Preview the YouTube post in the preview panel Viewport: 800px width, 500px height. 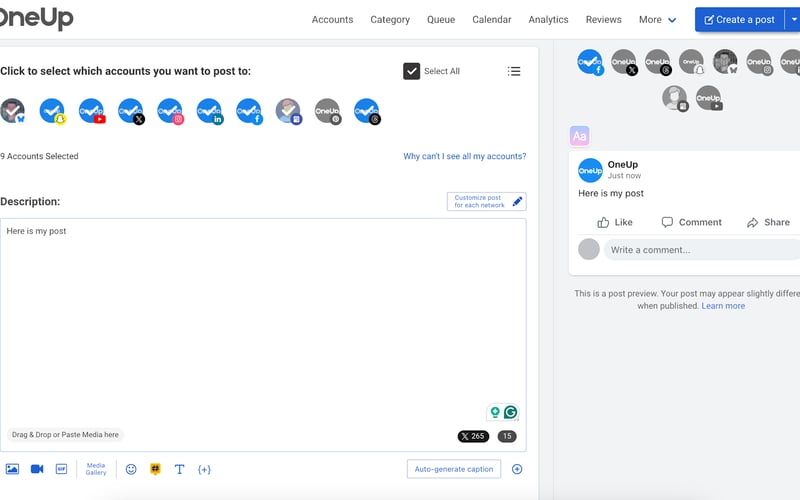(709, 98)
